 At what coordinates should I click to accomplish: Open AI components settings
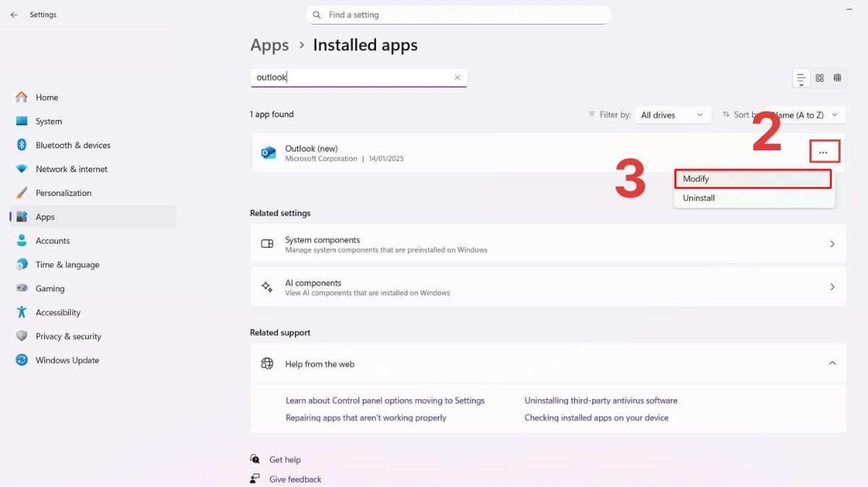548,287
